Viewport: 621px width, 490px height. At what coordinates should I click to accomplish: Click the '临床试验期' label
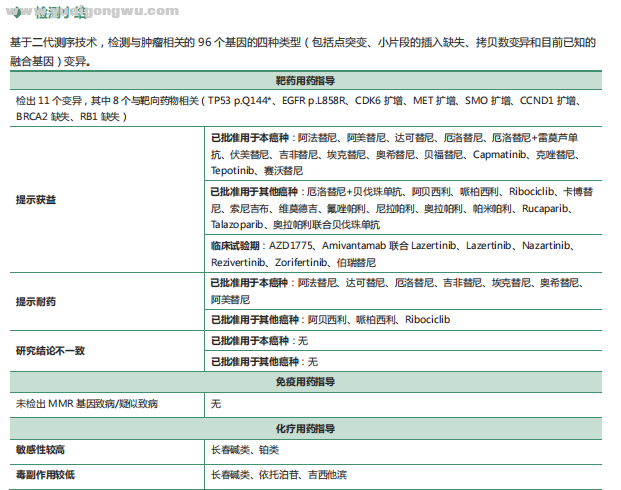(235, 246)
